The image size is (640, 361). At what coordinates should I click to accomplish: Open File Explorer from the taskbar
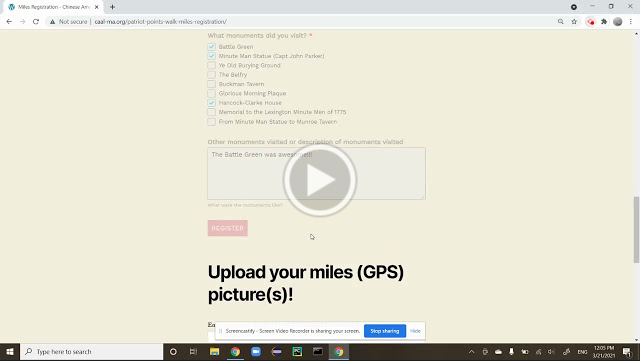[x=214, y=352]
